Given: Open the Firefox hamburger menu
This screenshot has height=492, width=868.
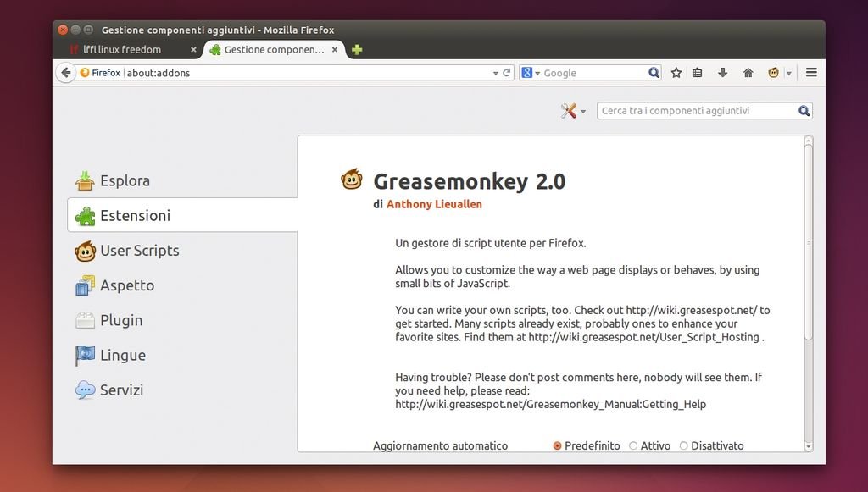Looking at the screenshot, I should (x=811, y=73).
